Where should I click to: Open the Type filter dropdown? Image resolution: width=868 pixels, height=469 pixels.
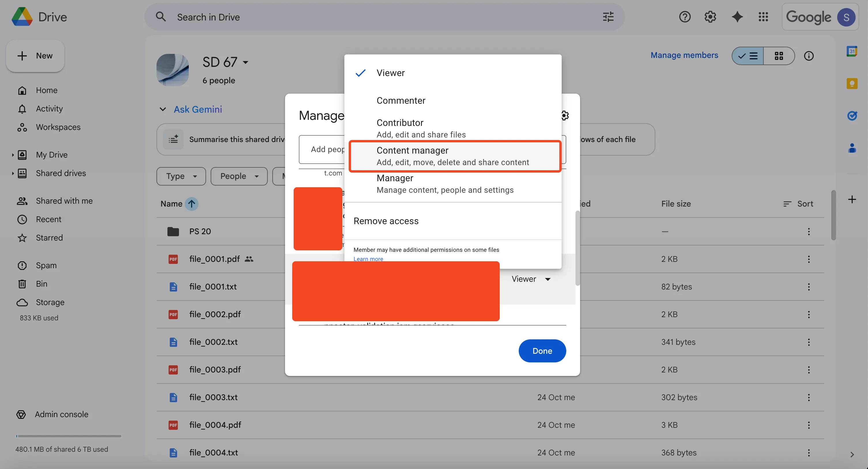pos(181,176)
